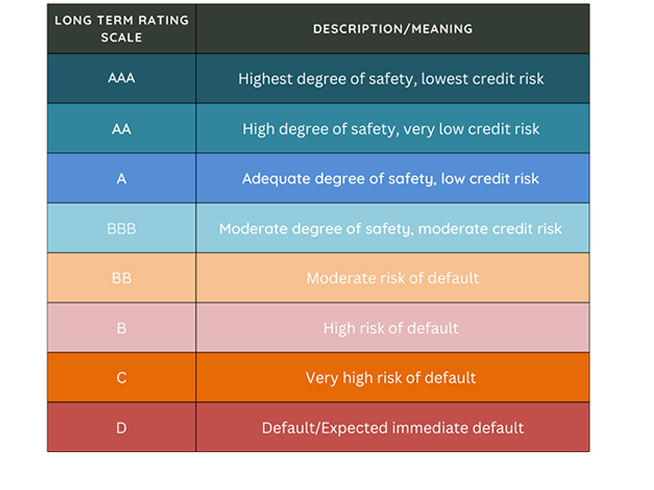654x490 pixels.
Task: Select the BBB rating cell
Action: (x=121, y=229)
